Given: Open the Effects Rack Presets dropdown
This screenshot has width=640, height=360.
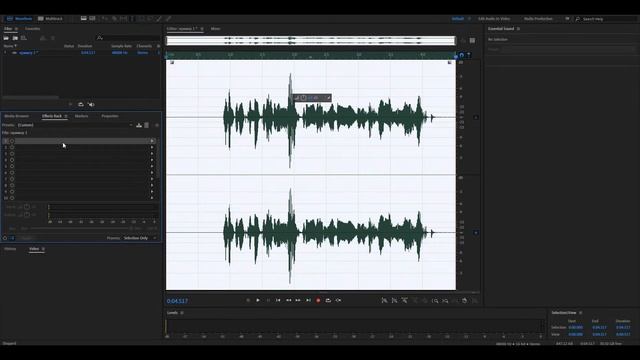Looking at the screenshot, I should tap(76, 125).
